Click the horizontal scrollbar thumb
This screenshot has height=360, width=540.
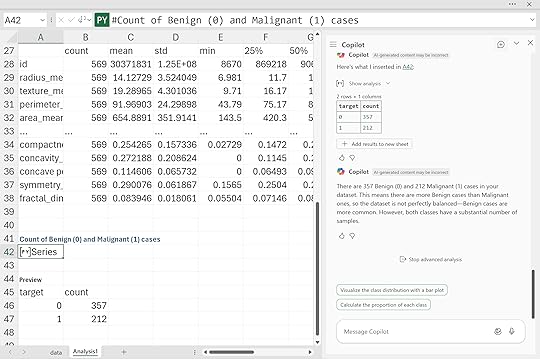[x=231, y=352]
